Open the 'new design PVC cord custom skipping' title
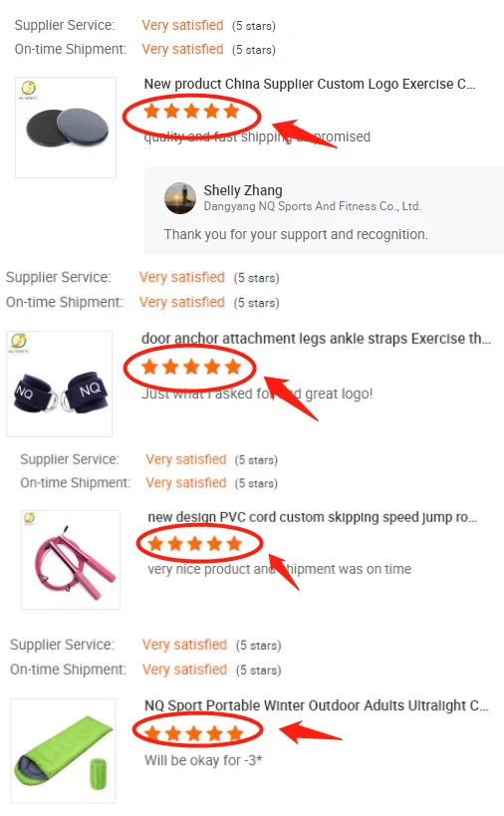 [312, 517]
